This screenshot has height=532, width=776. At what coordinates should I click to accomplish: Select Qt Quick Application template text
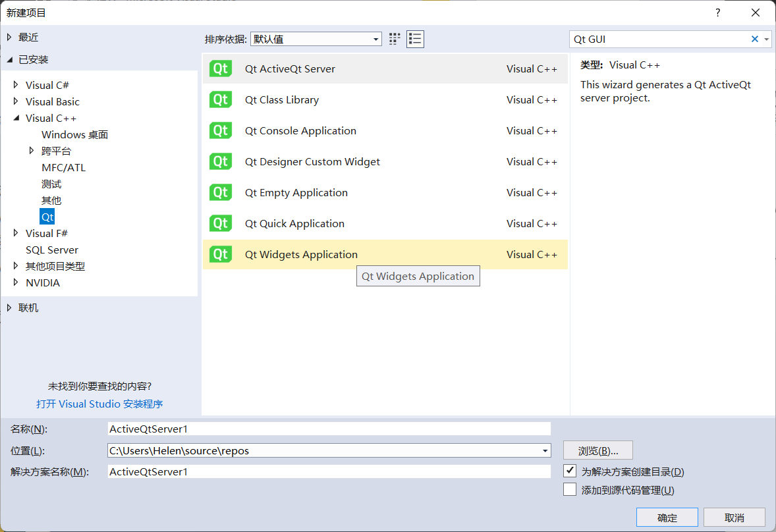click(294, 223)
